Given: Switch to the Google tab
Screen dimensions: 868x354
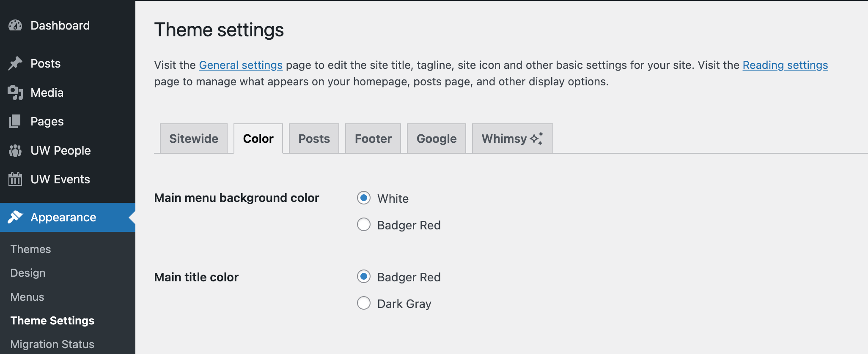Looking at the screenshot, I should tap(436, 138).
